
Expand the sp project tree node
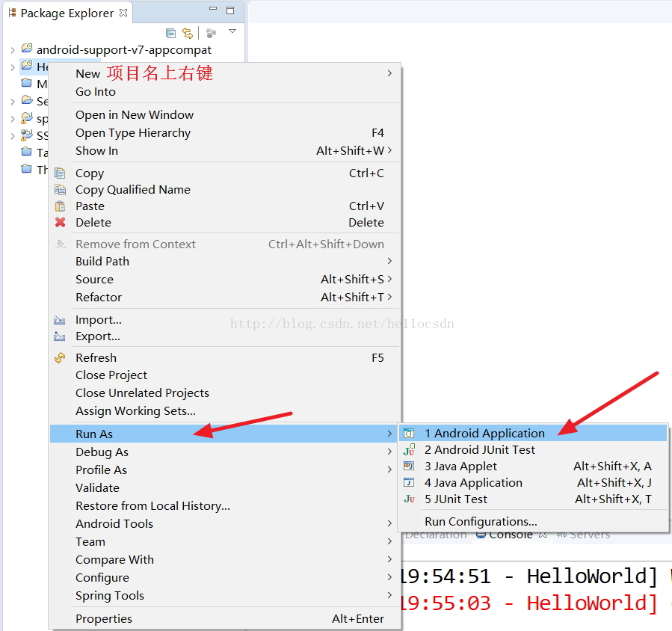[x=13, y=119]
